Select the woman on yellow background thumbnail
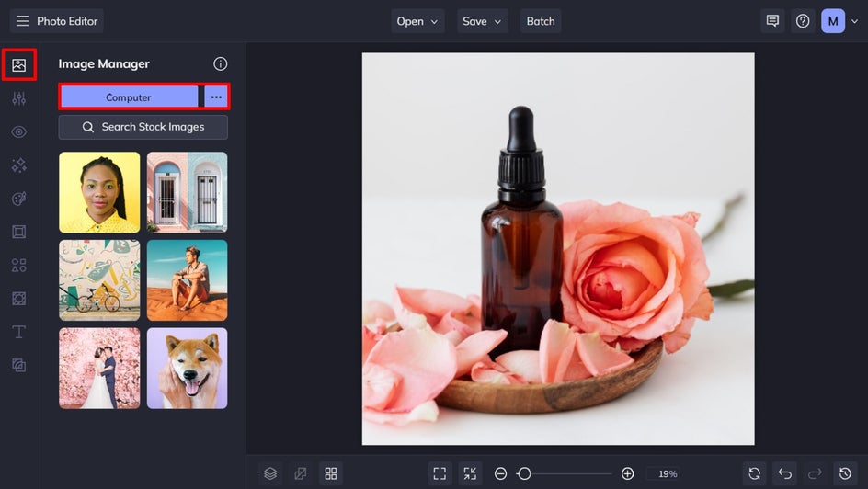 click(99, 192)
